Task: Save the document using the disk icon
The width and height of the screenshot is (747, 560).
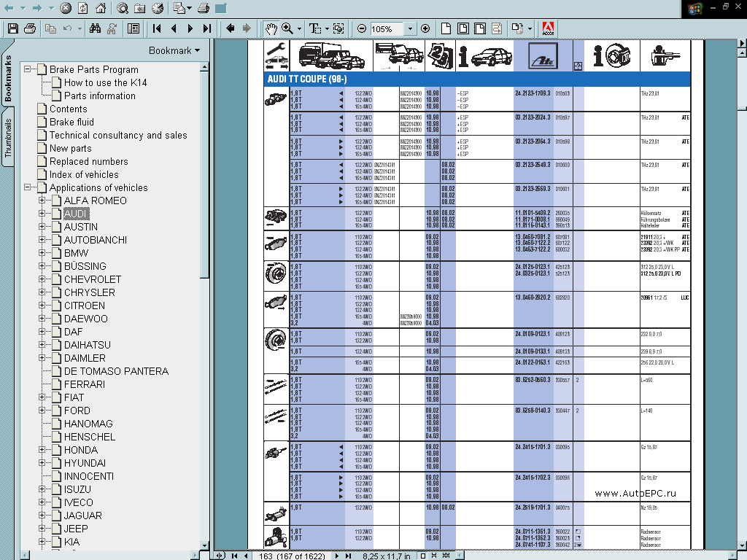Action: (12, 28)
